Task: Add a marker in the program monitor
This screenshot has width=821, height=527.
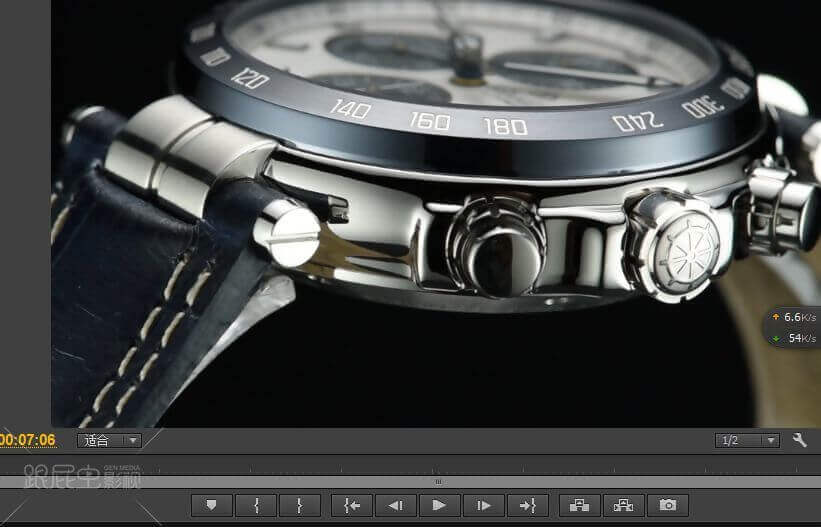Action: [211, 505]
